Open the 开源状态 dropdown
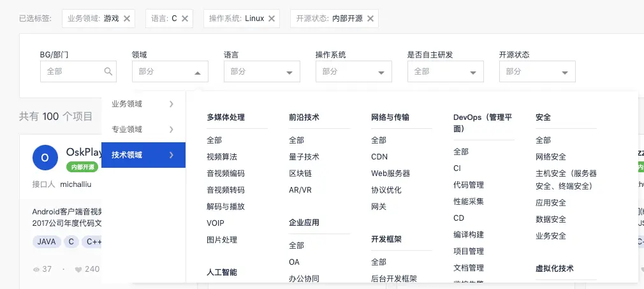This screenshot has height=289, width=644. pyautogui.click(x=538, y=71)
